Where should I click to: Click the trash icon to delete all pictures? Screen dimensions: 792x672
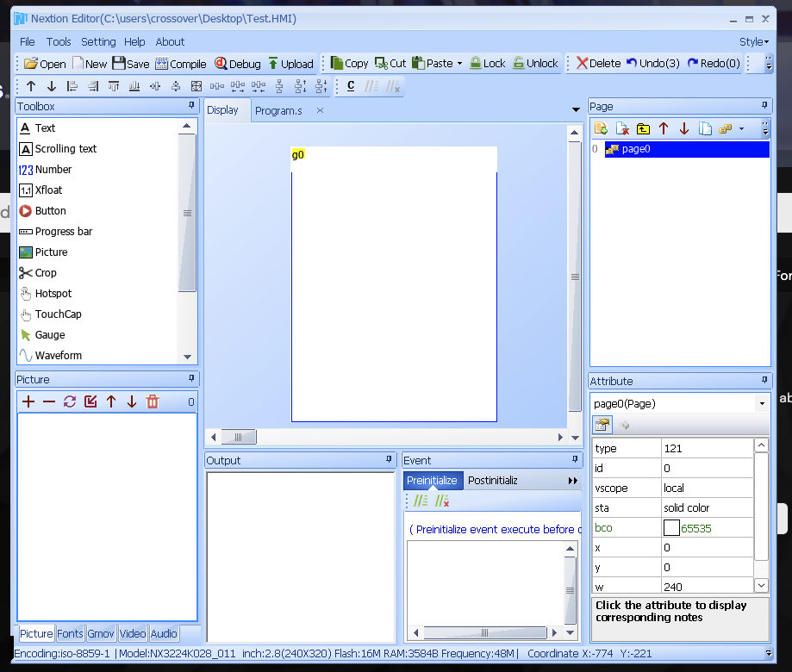click(153, 401)
